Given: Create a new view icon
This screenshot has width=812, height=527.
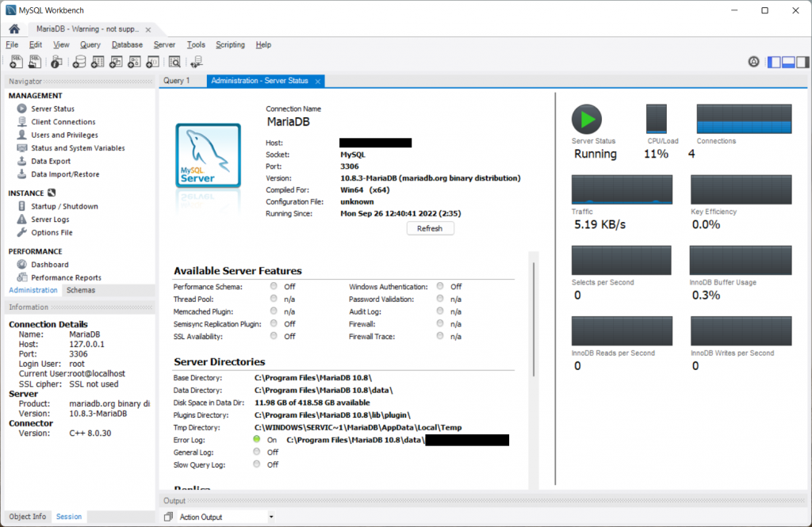Looking at the screenshot, I should (116, 62).
